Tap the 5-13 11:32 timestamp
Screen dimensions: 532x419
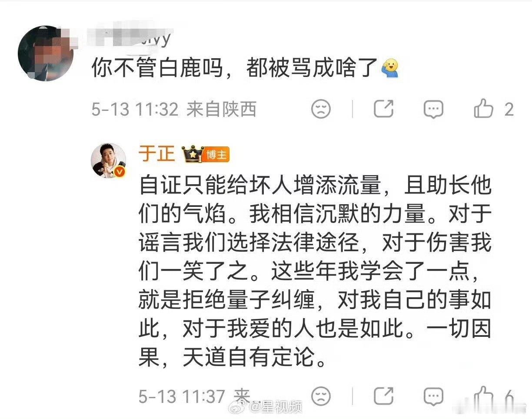[x=135, y=109]
